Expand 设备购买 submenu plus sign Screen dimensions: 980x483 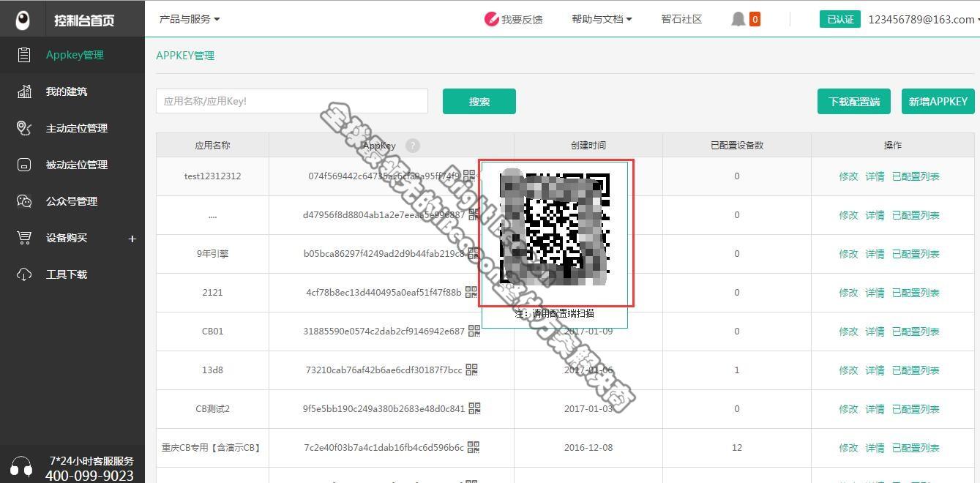pos(132,239)
